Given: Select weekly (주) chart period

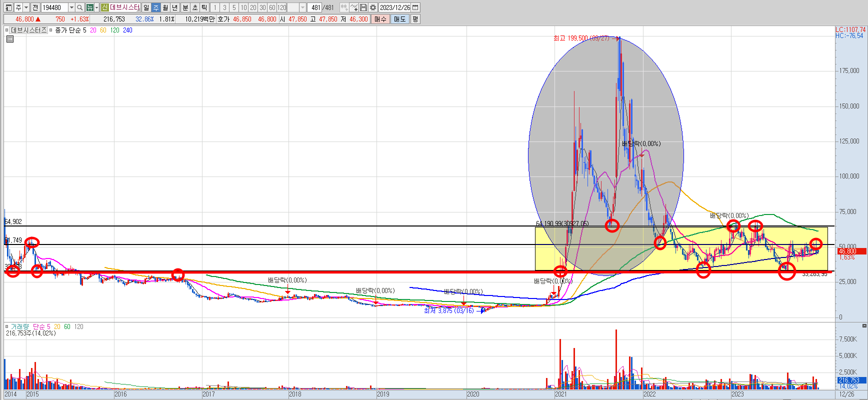Looking at the screenshot, I should [155, 7].
